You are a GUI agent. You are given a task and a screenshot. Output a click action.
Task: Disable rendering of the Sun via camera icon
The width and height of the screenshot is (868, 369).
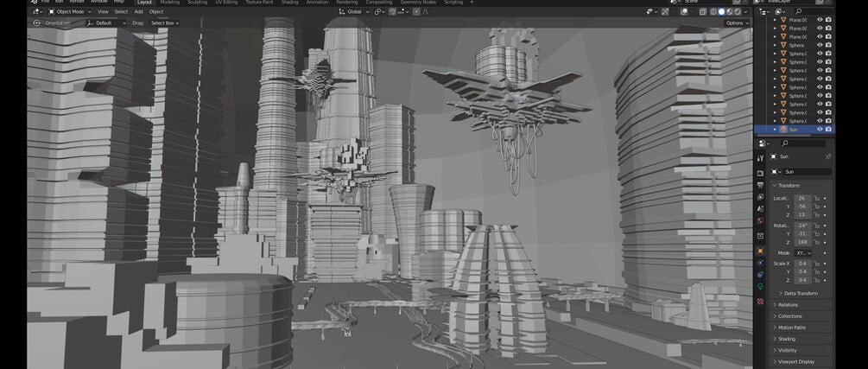click(828, 129)
